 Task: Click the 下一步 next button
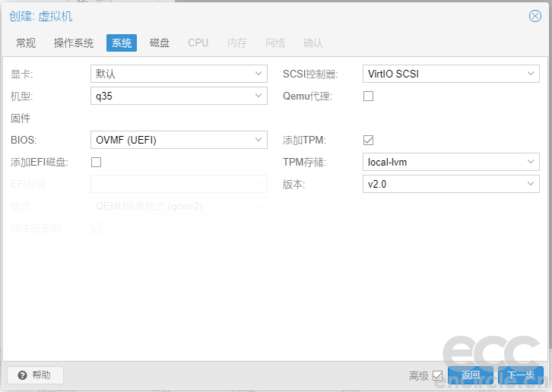pyautogui.click(x=521, y=375)
